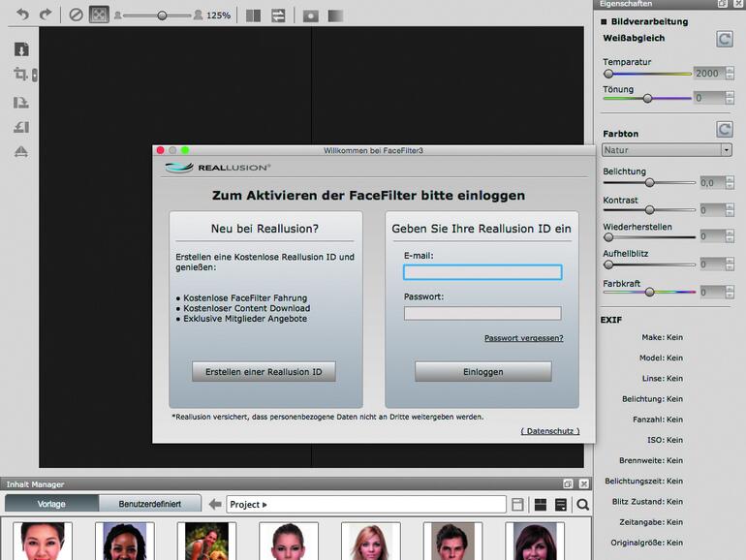Click the import image icon in left sidebar
The image size is (746, 560).
(x=21, y=49)
